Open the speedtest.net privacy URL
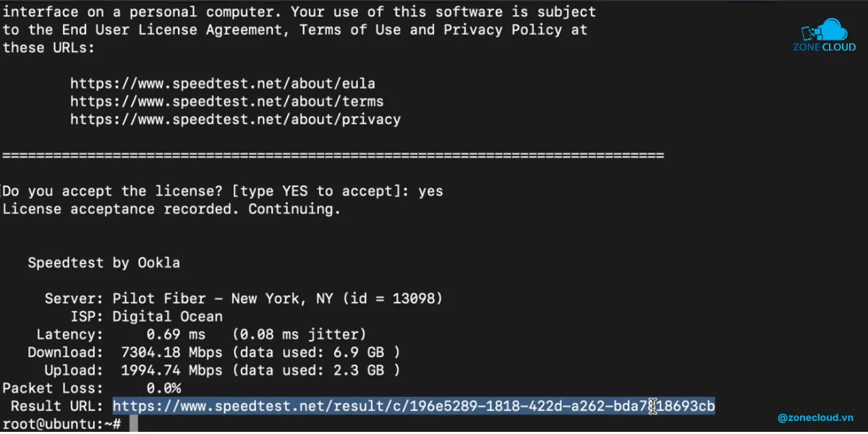 pos(235,119)
